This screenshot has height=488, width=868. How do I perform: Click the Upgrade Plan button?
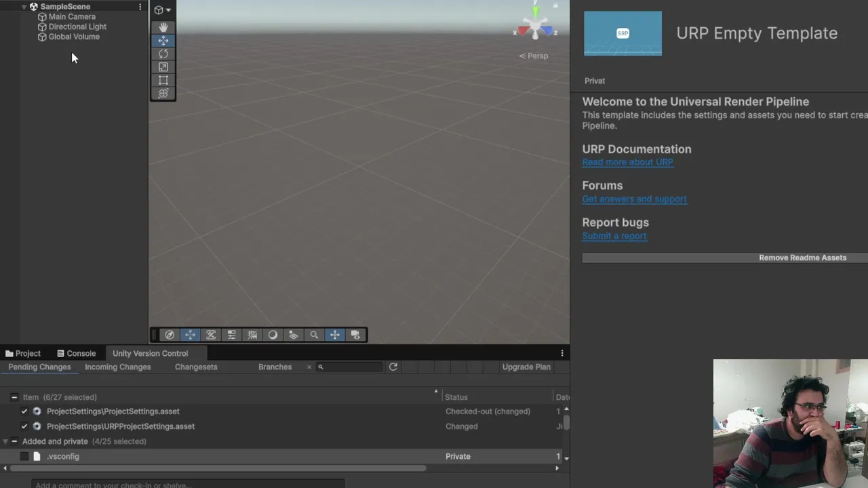(526, 367)
